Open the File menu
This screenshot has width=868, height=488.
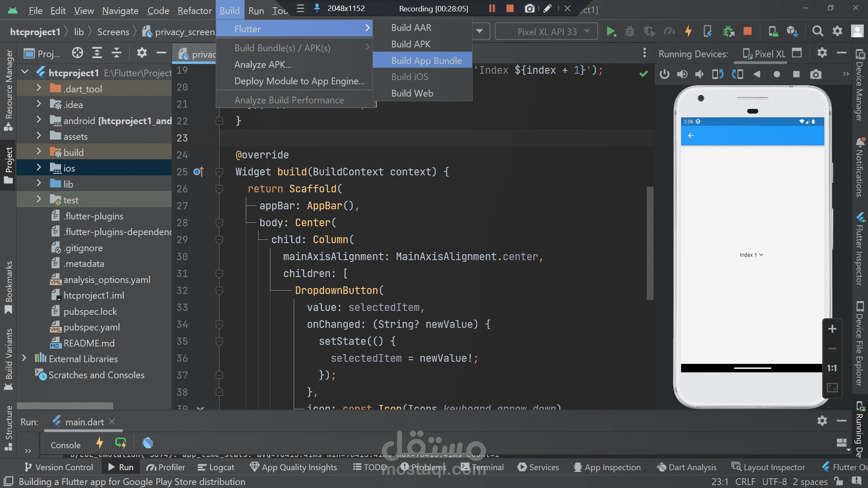pos(36,11)
